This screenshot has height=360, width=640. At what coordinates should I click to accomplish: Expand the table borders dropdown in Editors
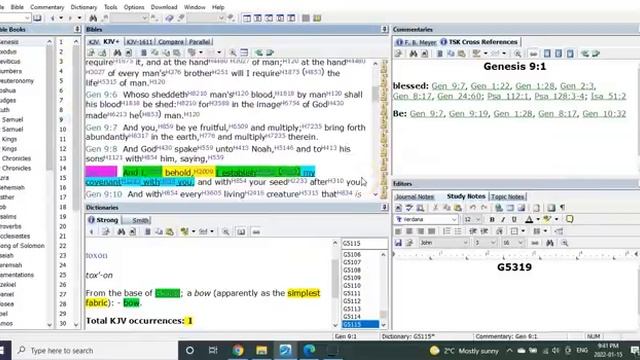pyautogui.click(x=523, y=231)
